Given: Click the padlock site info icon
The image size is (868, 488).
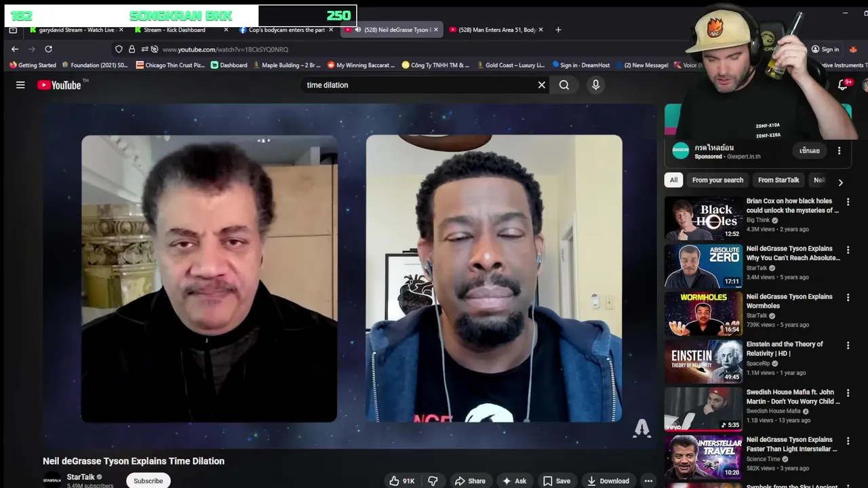Looking at the screenshot, I should point(132,49).
